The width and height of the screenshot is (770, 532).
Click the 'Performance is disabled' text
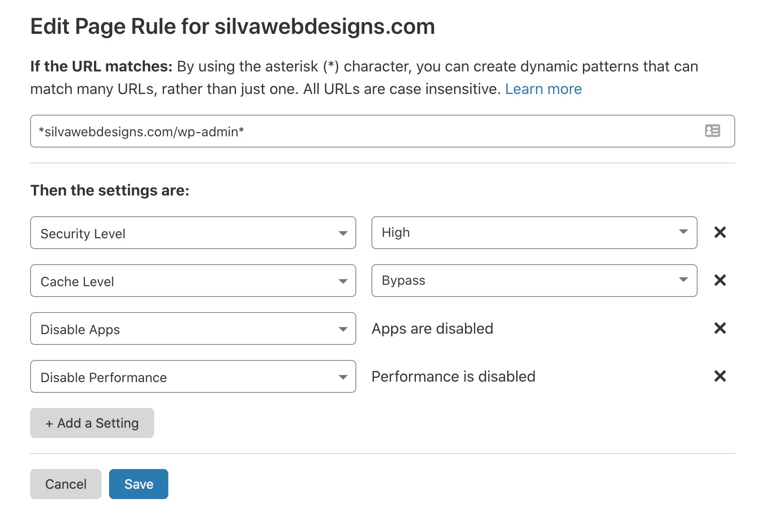(454, 376)
